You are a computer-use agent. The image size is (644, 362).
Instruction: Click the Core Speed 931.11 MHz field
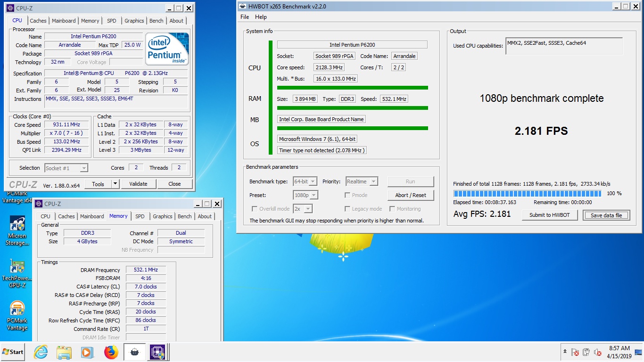pyautogui.click(x=66, y=124)
